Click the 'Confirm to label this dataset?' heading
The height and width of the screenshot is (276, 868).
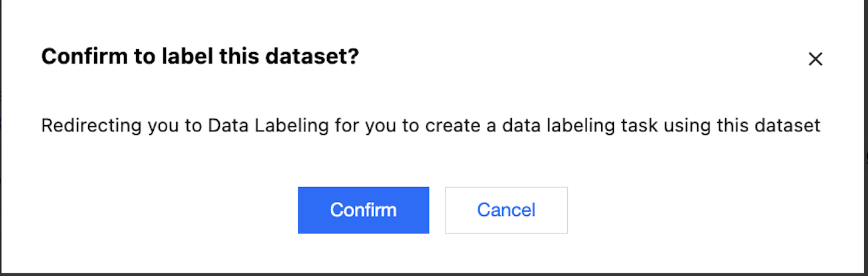pos(200,57)
